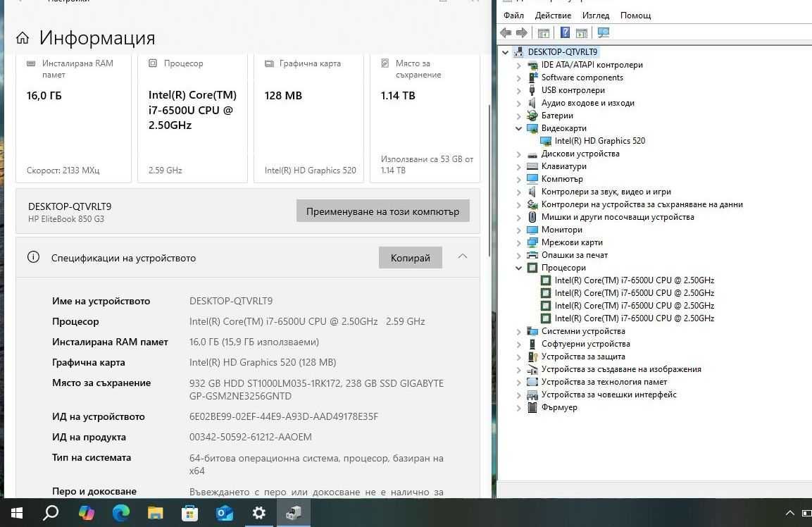Expand the Дискови устройства node

[x=518, y=154]
